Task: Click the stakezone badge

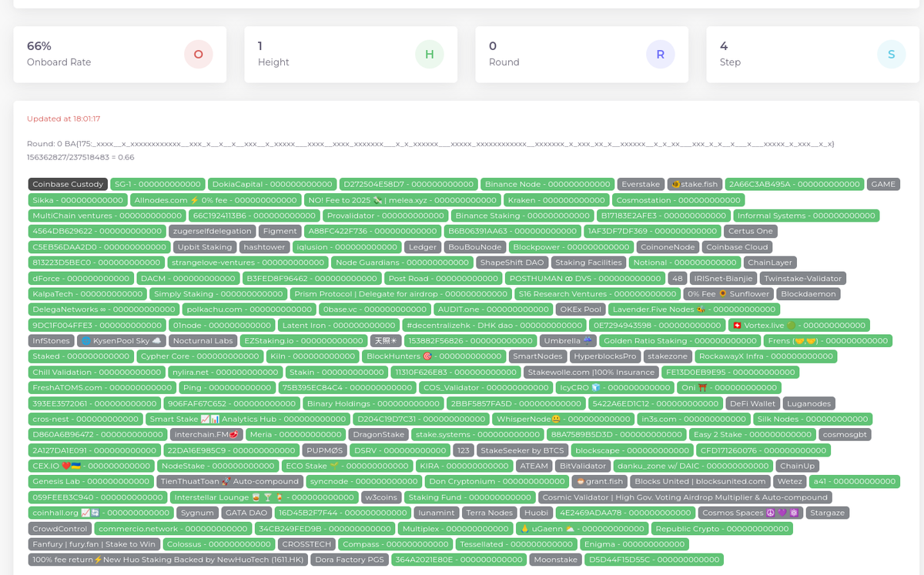Action: click(x=668, y=356)
